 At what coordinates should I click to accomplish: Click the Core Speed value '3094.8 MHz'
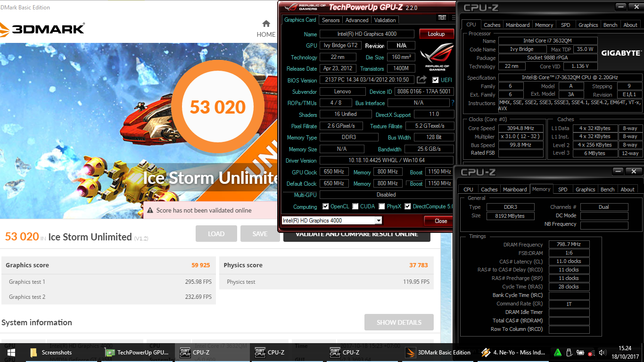[521, 128]
